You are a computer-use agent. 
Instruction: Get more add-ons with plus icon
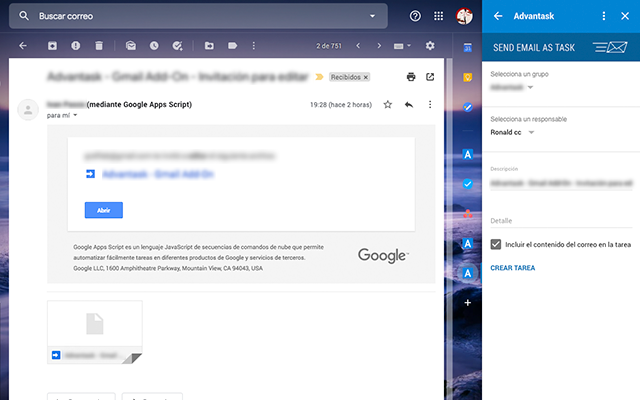coord(468,303)
